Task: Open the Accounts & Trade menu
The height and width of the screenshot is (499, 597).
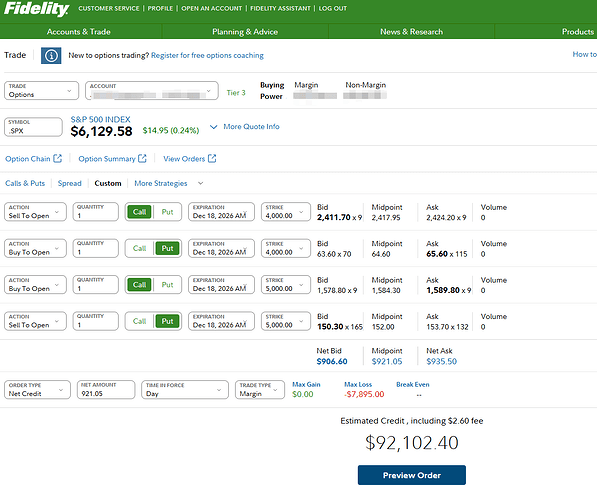Action: [79, 32]
